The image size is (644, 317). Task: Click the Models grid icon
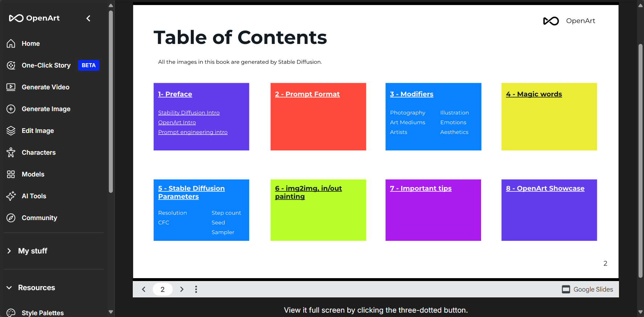pos(11,174)
